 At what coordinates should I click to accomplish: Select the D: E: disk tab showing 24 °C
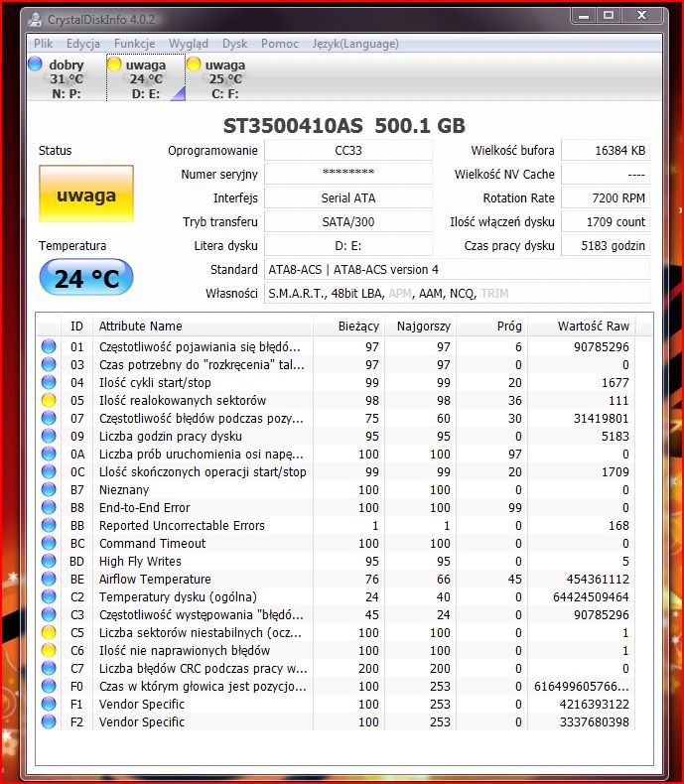coord(146,78)
